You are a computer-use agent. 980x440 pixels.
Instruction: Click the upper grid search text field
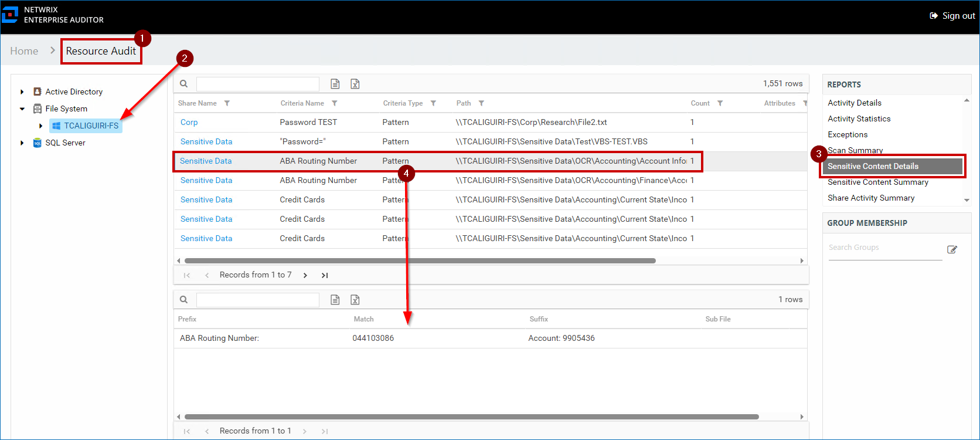point(257,84)
